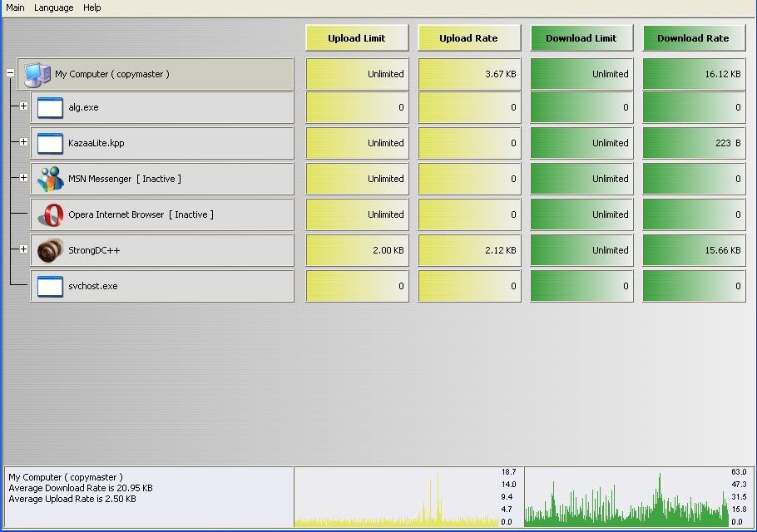Click alg.exe upload limit cell
This screenshot has width=757, height=532.
pos(357,107)
